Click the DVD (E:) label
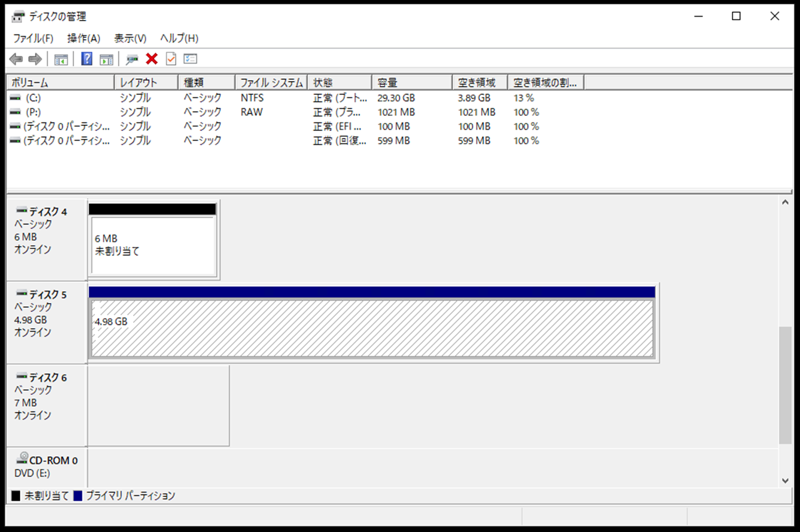Screen dimensions: 800x532 click(x=32, y=474)
